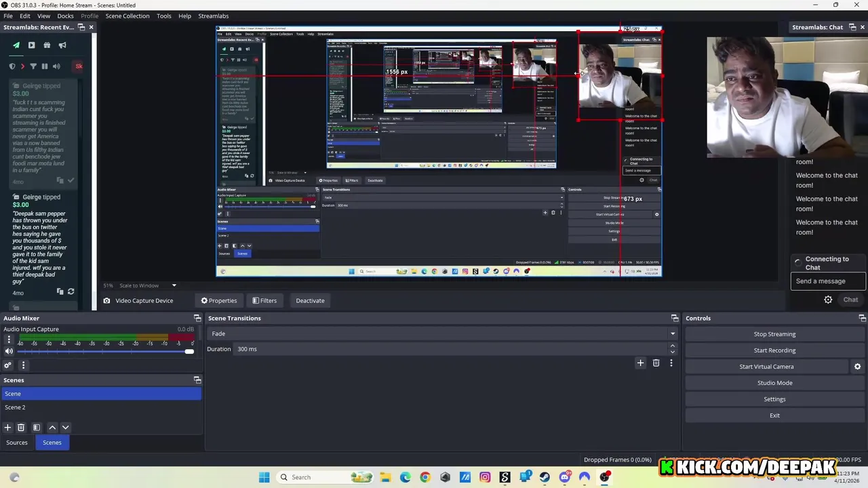Float the Scene Transitions dock
The height and width of the screenshot is (488, 868).
click(675, 319)
